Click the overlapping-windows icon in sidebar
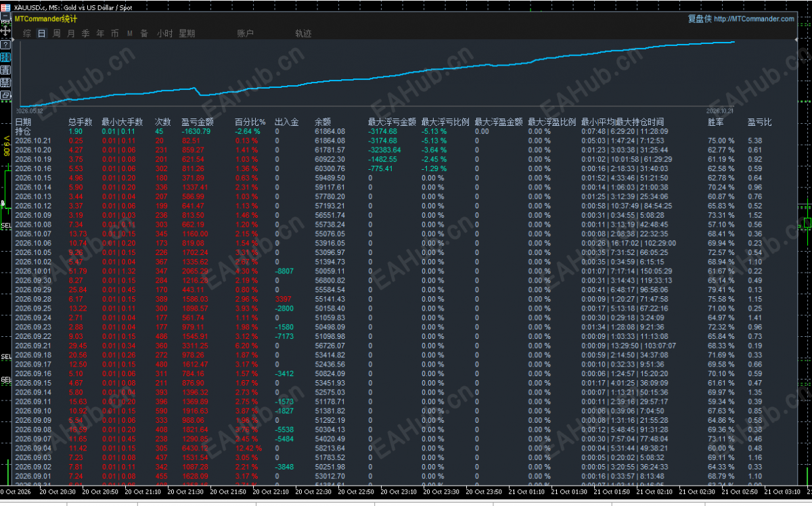The height and width of the screenshot is (506, 812). [x=5, y=95]
